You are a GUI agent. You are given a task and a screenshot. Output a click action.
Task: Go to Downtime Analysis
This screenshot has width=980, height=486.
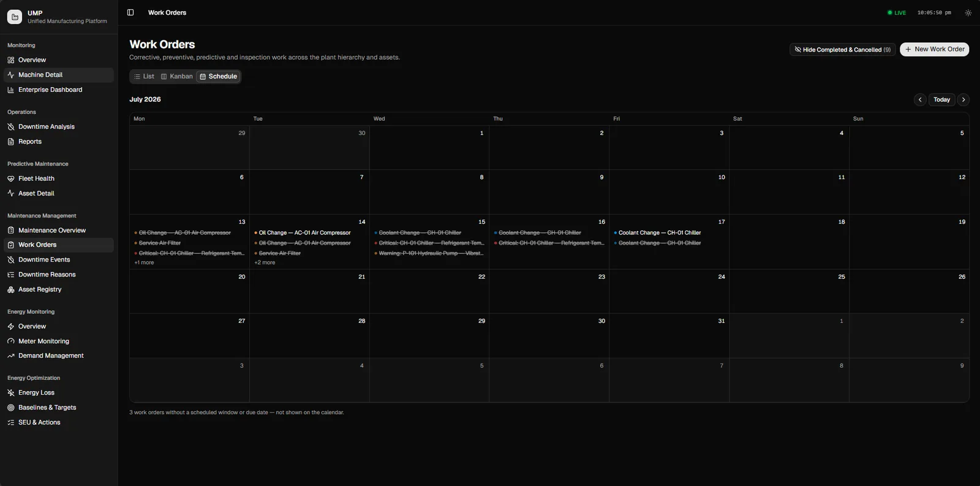tap(59, 127)
